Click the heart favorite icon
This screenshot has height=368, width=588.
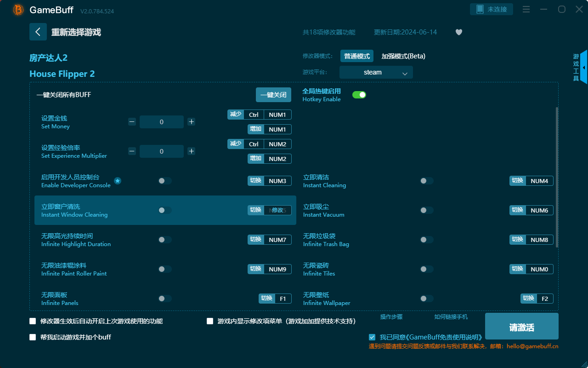[x=458, y=32]
